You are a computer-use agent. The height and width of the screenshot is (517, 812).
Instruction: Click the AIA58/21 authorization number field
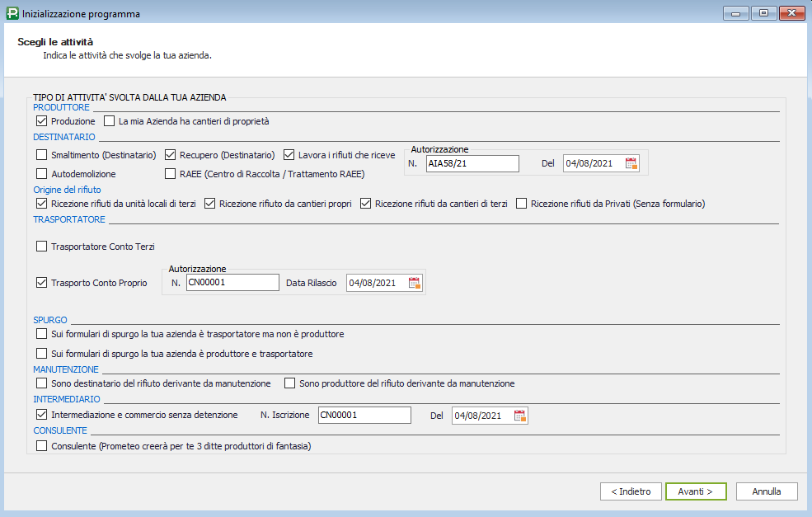click(x=472, y=163)
